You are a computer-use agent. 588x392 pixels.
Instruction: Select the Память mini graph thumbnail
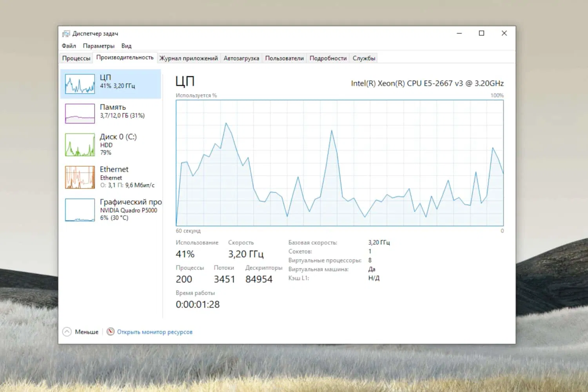pos(80,113)
